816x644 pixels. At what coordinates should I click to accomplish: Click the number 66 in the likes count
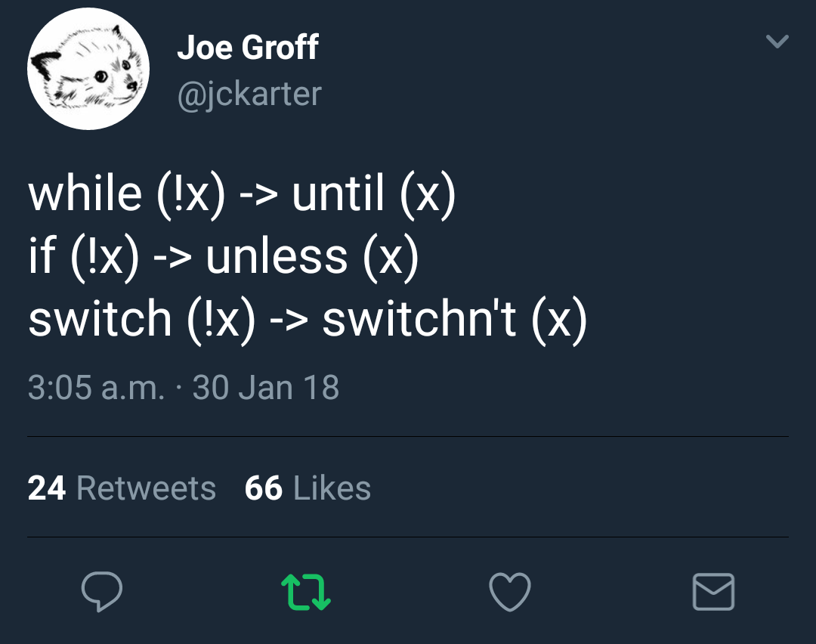point(264,488)
